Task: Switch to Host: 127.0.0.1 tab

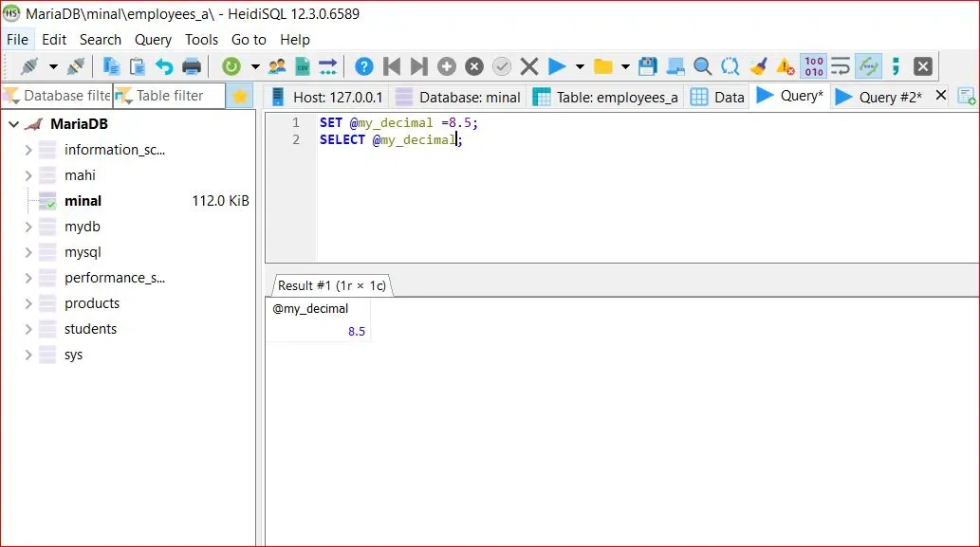Action: point(327,98)
